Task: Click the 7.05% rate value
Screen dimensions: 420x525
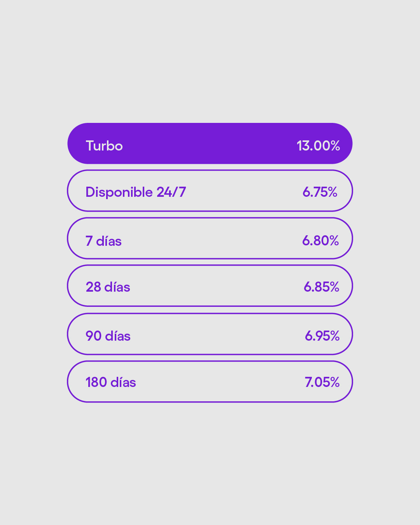Action: (x=322, y=382)
